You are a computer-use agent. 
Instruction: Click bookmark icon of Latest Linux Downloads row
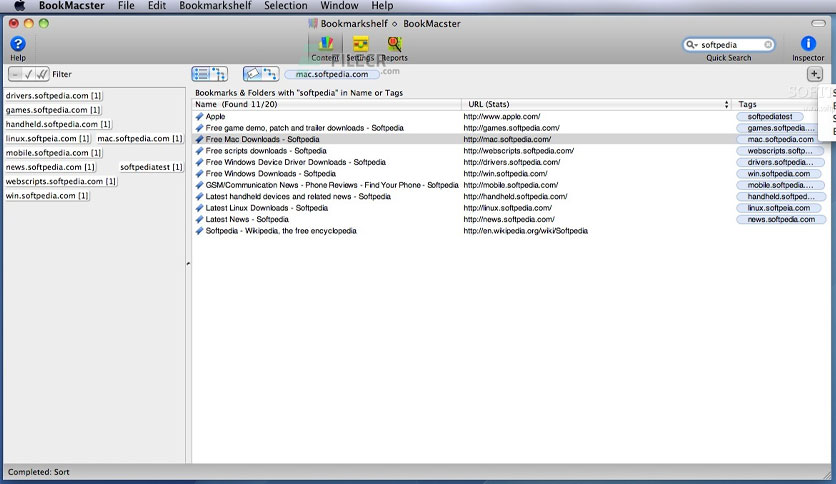199,208
